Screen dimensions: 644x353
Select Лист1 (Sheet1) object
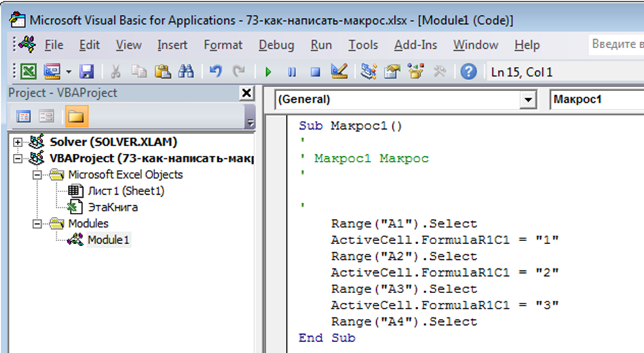coord(126,191)
